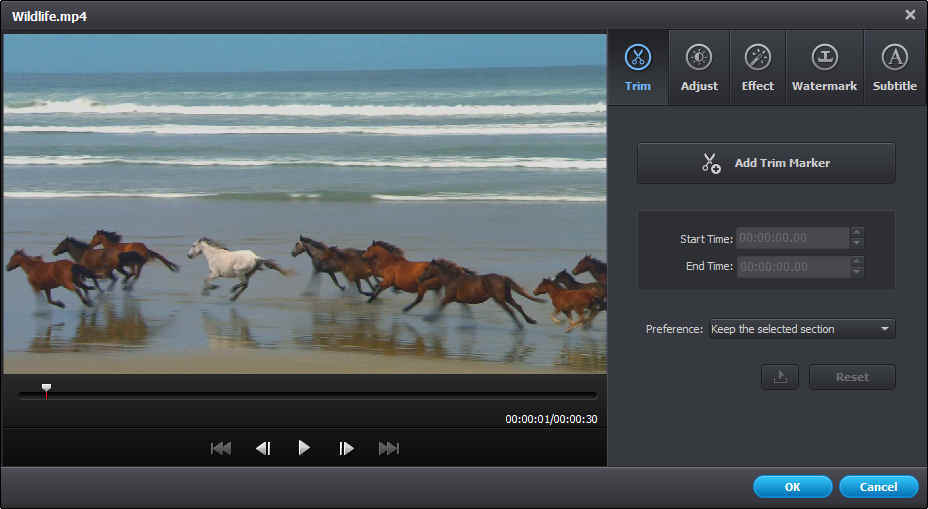Switch to the Watermark tab
Image resolution: width=928 pixels, height=509 pixels.
(x=824, y=67)
